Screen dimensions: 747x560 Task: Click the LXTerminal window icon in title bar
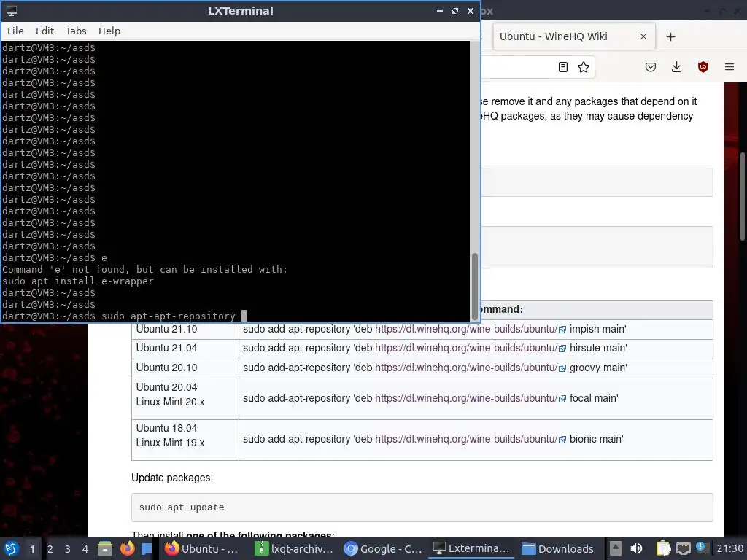coord(12,10)
